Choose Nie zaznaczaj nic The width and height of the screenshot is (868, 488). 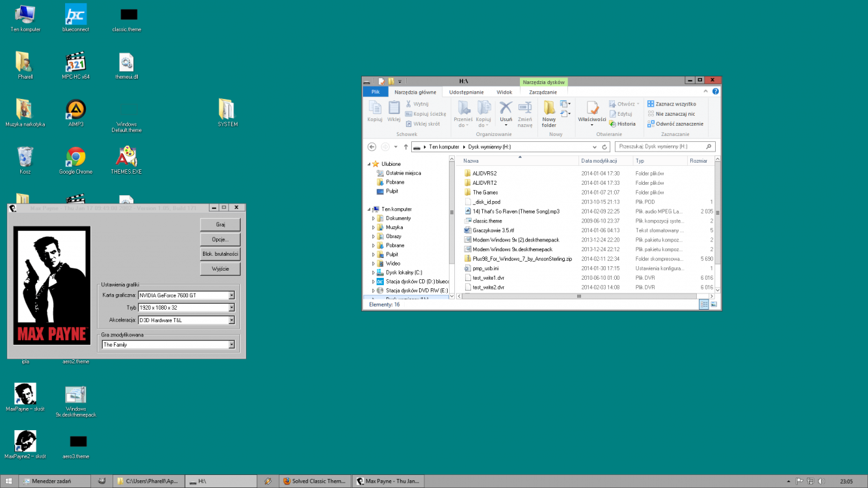671,114
